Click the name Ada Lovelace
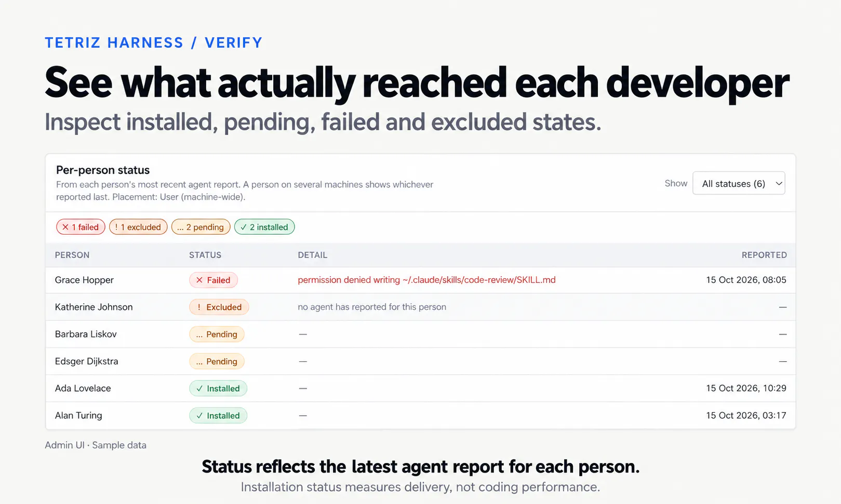The image size is (841, 504). (x=83, y=388)
